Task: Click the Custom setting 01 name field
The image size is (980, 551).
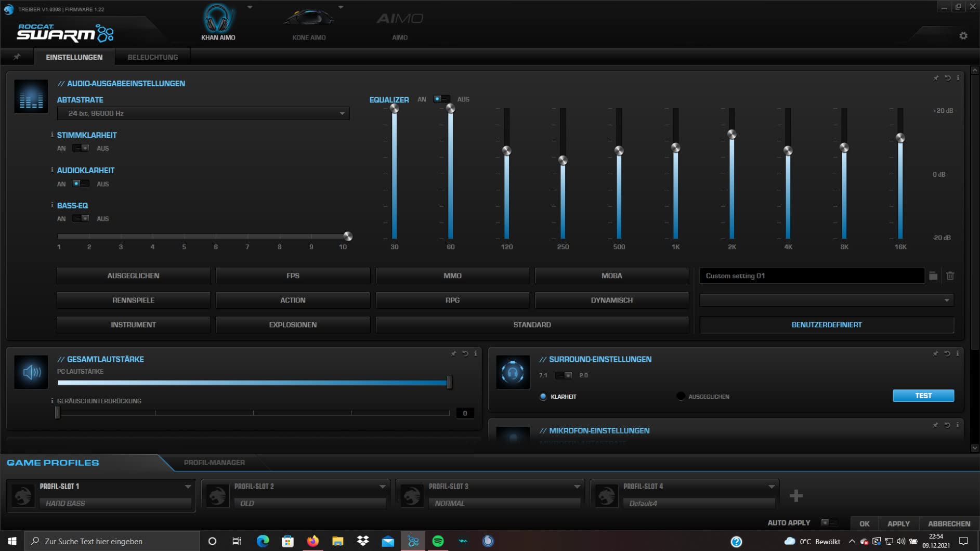Action: click(812, 276)
